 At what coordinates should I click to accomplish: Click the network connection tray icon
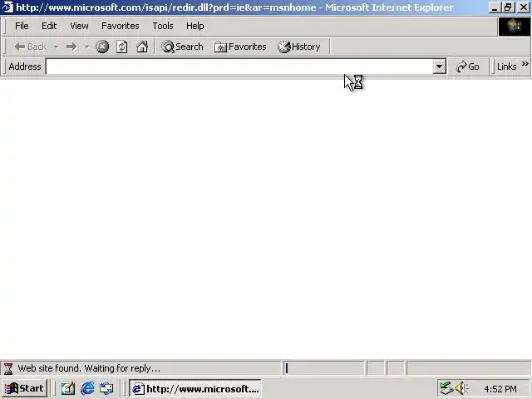click(446, 388)
